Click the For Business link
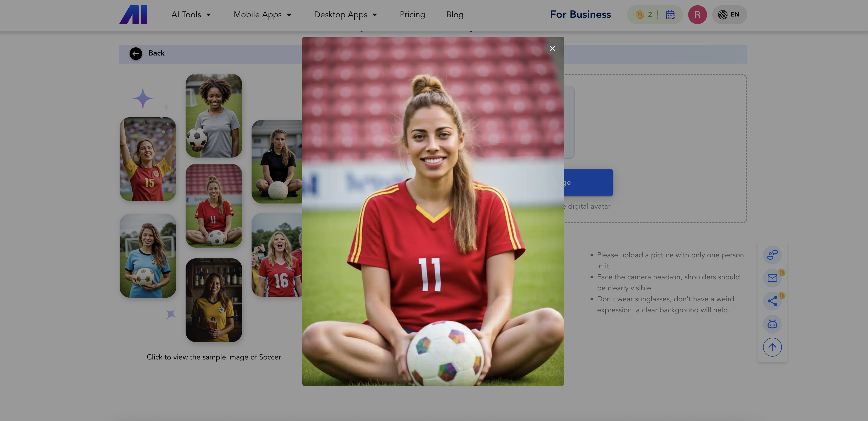The height and width of the screenshot is (421, 868). [580, 14]
